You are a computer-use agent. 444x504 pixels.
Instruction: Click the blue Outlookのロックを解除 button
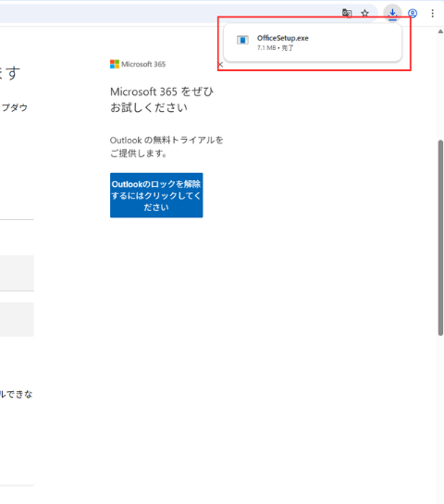pyautogui.click(x=156, y=195)
